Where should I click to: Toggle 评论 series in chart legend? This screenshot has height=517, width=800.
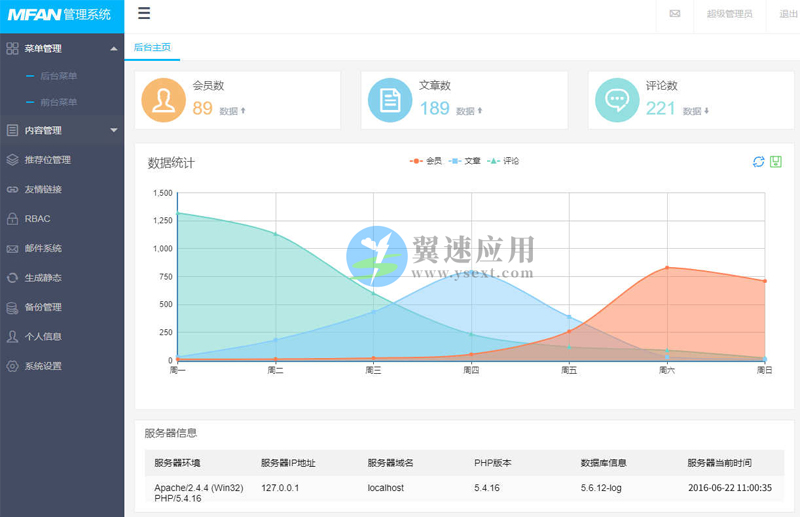[x=503, y=161]
